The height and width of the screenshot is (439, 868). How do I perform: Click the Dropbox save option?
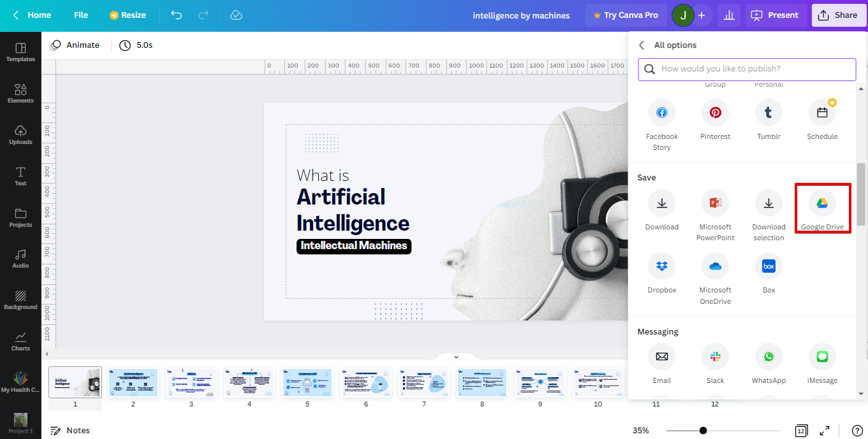661,266
